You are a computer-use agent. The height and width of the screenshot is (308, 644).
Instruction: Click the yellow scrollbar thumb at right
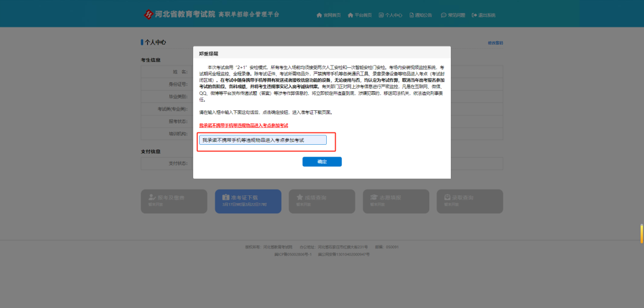click(x=642, y=234)
